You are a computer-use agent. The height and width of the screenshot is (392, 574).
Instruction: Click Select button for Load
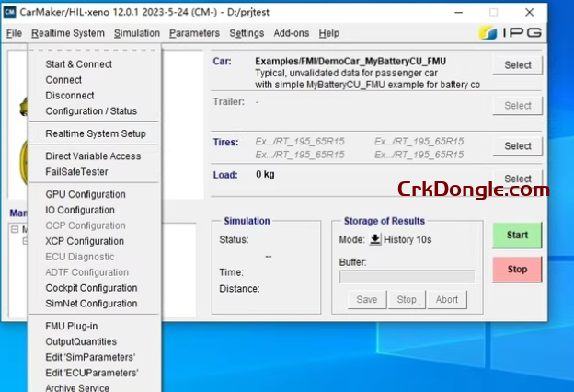[518, 179]
